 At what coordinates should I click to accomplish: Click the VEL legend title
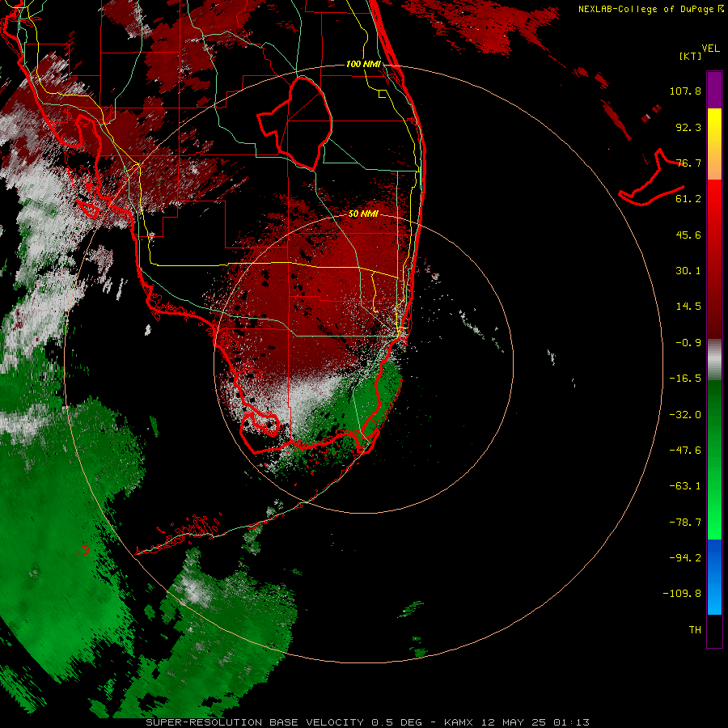711,49
